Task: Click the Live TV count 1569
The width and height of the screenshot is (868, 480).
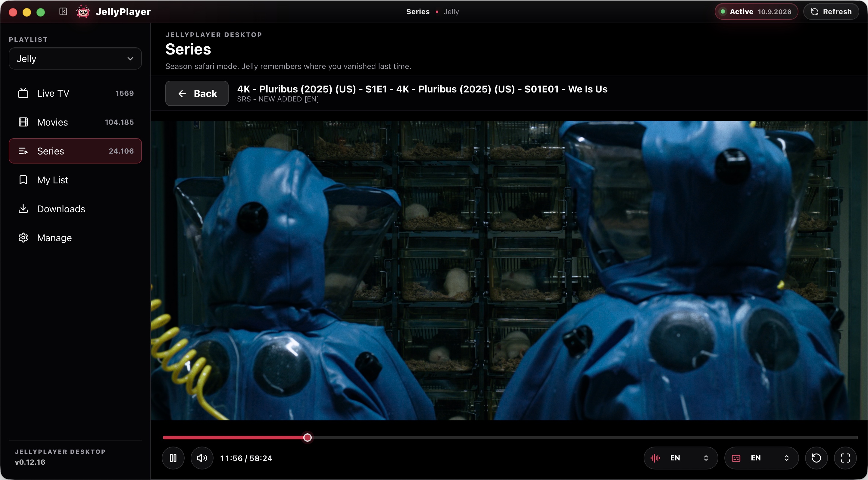Action: [125, 93]
